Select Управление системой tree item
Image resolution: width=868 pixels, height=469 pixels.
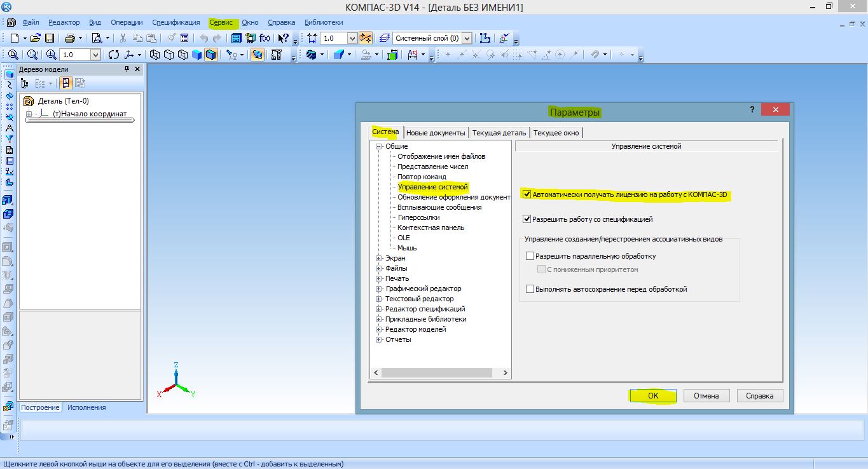(x=433, y=187)
